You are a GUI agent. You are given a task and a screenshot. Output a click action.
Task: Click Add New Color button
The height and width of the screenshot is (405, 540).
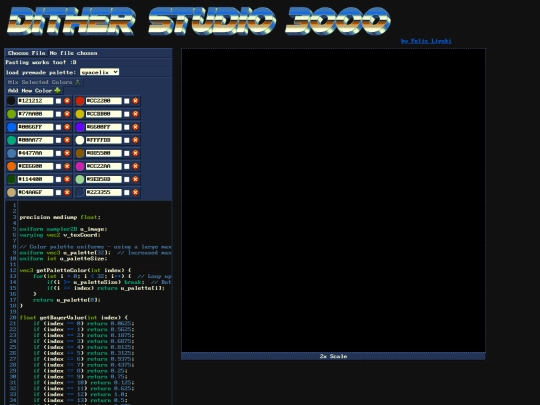click(x=34, y=91)
